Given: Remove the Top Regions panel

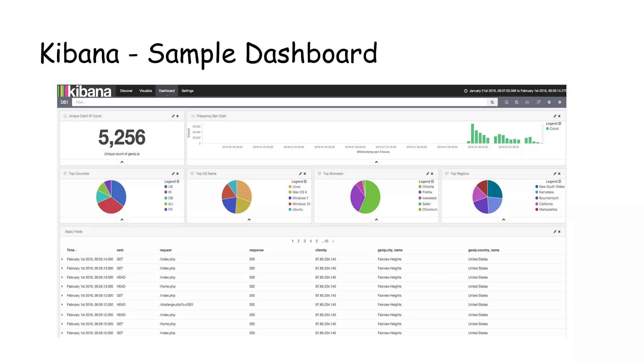Looking at the screenshot, I should tap(559, 174).
